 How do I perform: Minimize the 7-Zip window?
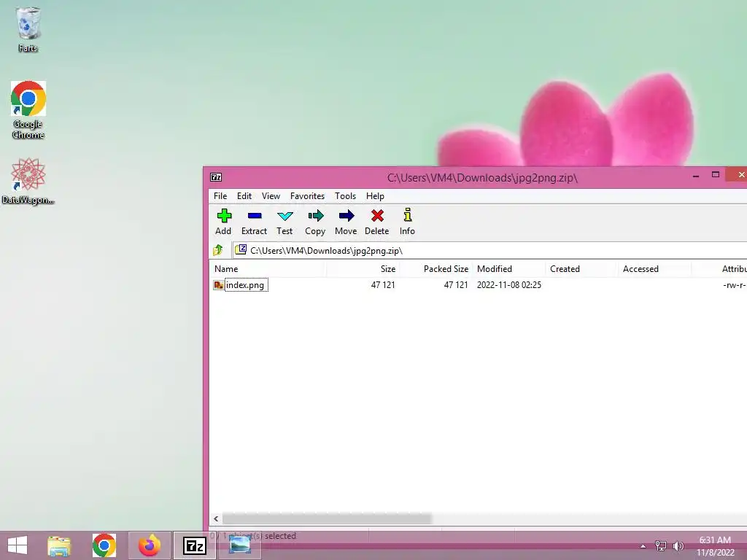click(x=695, y=175)
